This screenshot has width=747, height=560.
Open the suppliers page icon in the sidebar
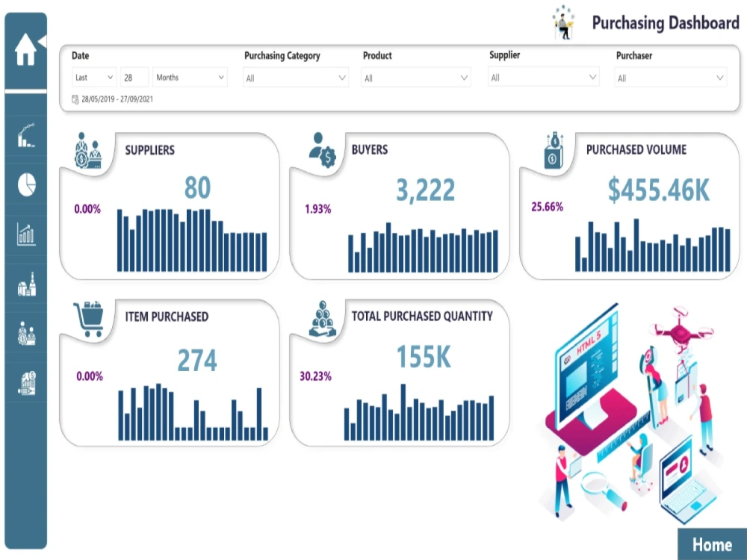pyautogui.click(x=26, y=335)
